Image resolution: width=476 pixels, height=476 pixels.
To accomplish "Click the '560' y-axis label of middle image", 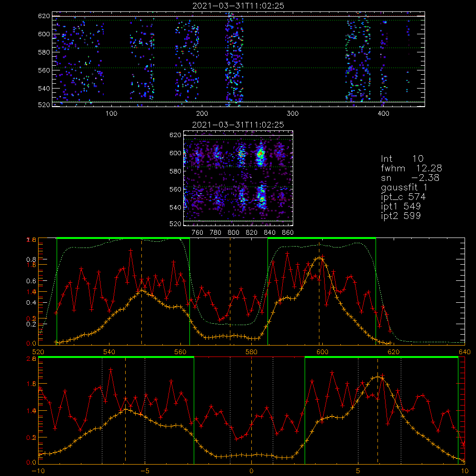I will pos(175,189).
